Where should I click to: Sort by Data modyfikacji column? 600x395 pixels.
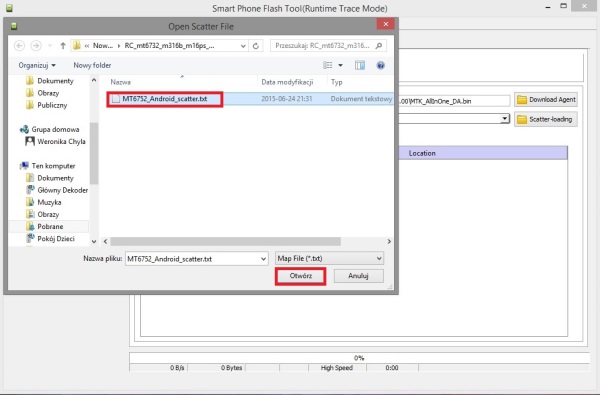(x=287, y=82)
